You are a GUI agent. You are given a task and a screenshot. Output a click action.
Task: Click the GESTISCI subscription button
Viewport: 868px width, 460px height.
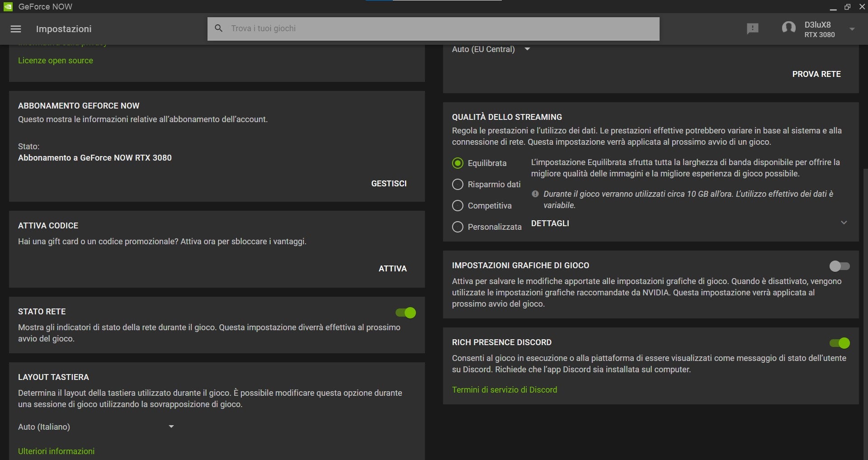(x=389, y=184)
